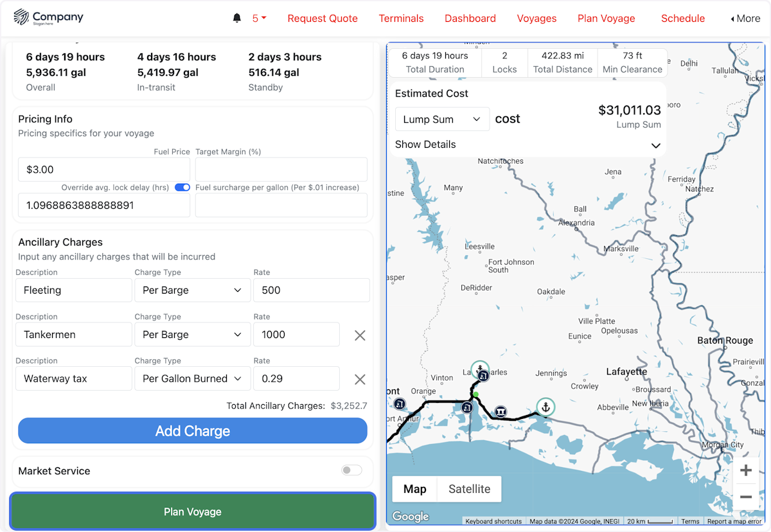
Task: Open the Lump Sum cost type dropdown
Action: pos(442,120)
